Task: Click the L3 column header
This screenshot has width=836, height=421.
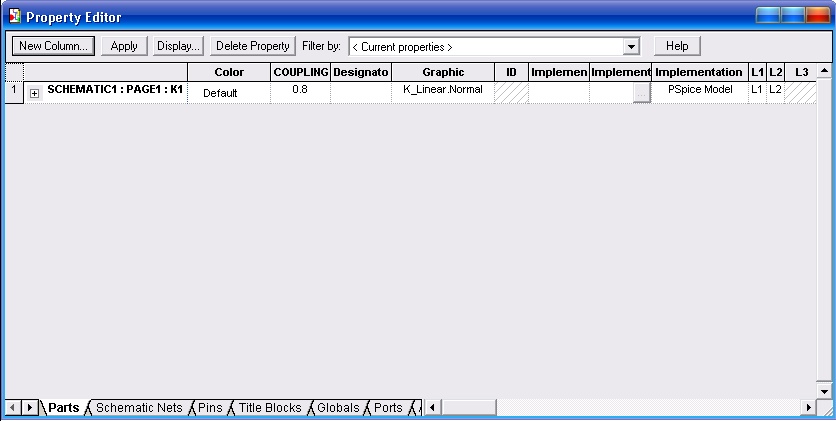Action: point(801,72)
